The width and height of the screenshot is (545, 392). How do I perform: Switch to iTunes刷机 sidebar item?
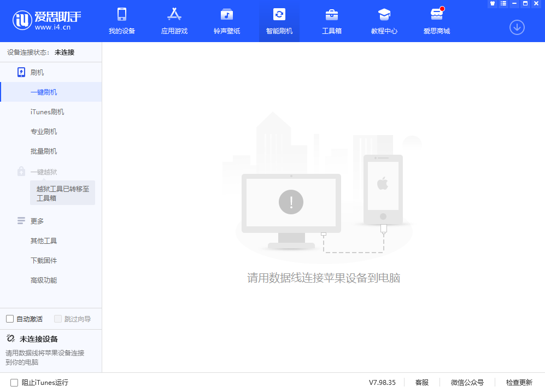[44, 112]
